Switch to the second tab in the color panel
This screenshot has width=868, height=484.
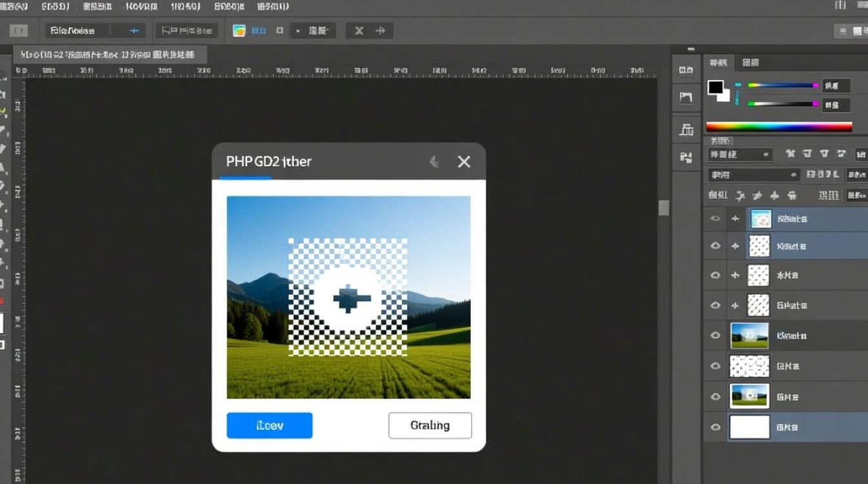click(x=750, y=63)
